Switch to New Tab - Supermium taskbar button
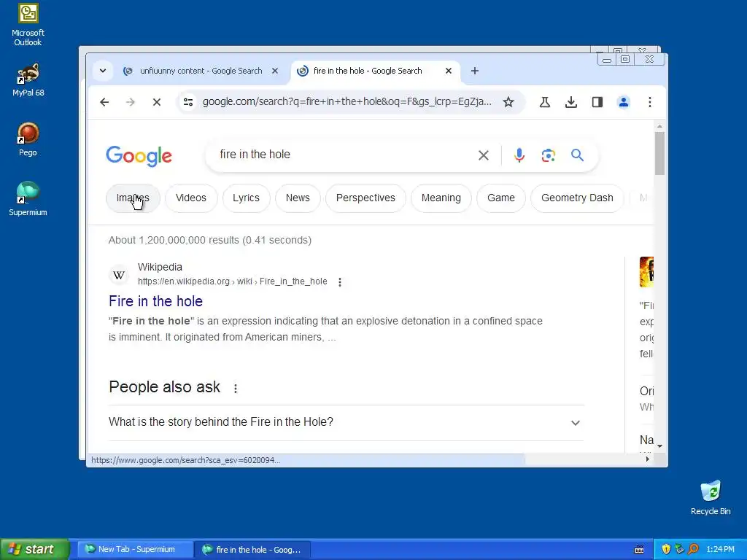The height and width of the screenshot is (560, 747). [135, 550]
